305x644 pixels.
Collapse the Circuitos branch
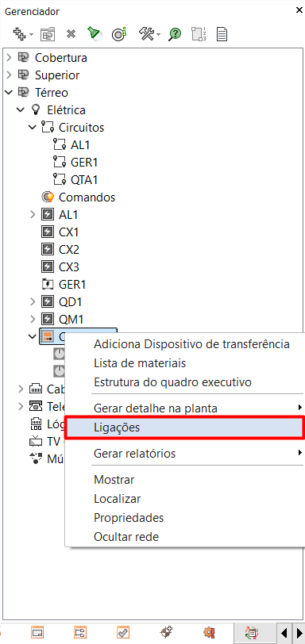(x=33, y=128)
